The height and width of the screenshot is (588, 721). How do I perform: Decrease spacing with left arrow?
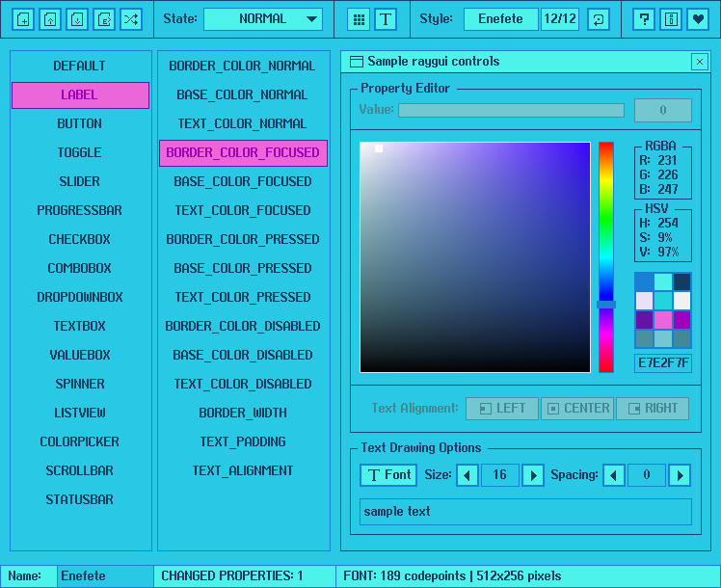click(x=614, y=475)
